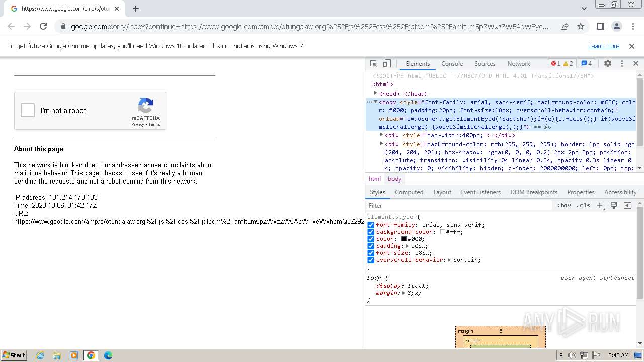Screen dimensions: 644x362
Task: Check the I'm not a robot box
Action: (28, 111)
